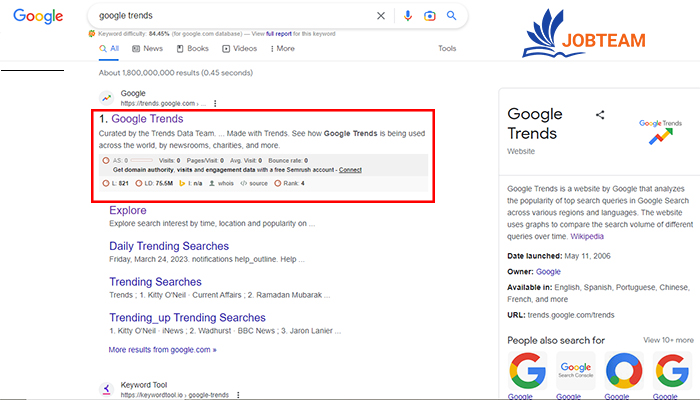Screen dimensions: 700x400
Task: Click the AS score progress bar
Action: pos(141,160)
